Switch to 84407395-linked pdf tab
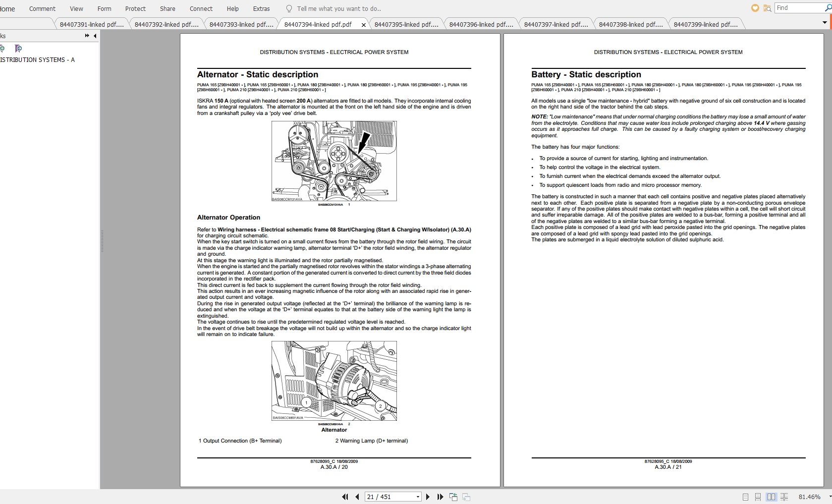832x504 pixels. tap(406, 24)
